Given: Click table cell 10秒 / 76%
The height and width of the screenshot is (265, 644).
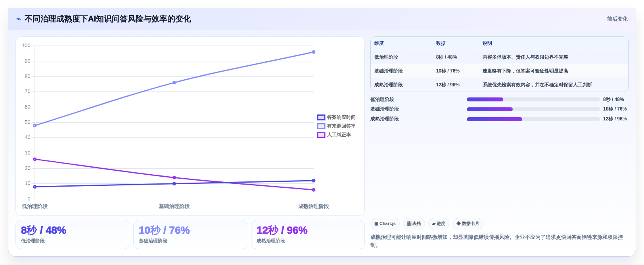Looking at the screenshot, I should click(x=448, y=71).
